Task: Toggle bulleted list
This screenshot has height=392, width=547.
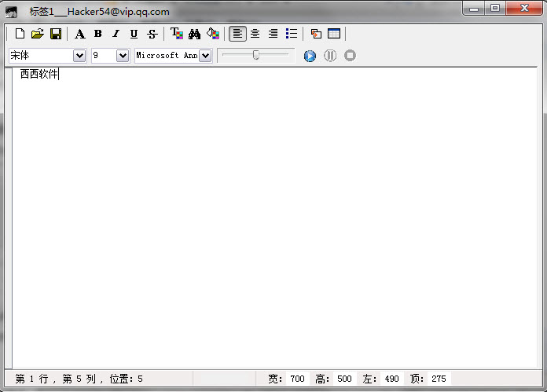Action: [x=292, y=34]
